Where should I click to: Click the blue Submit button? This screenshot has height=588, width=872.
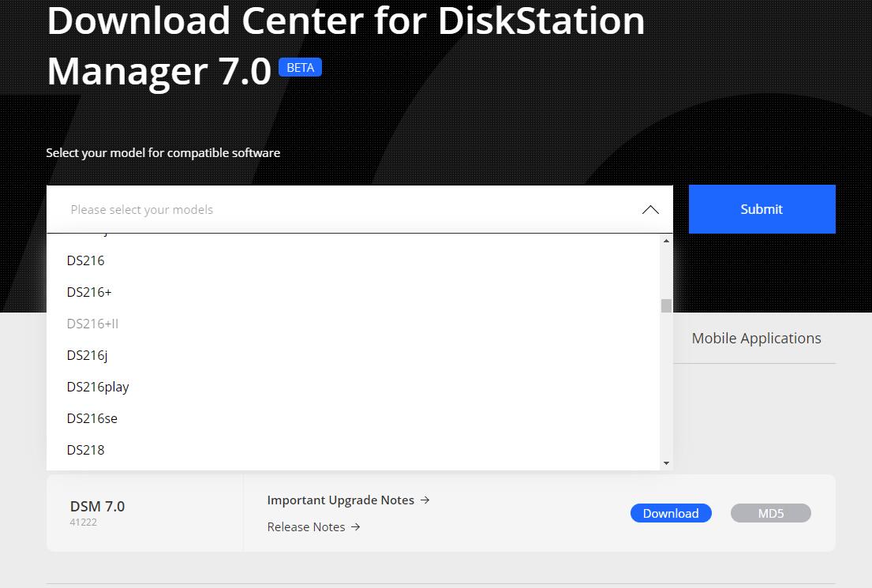[x=762, y=209]
